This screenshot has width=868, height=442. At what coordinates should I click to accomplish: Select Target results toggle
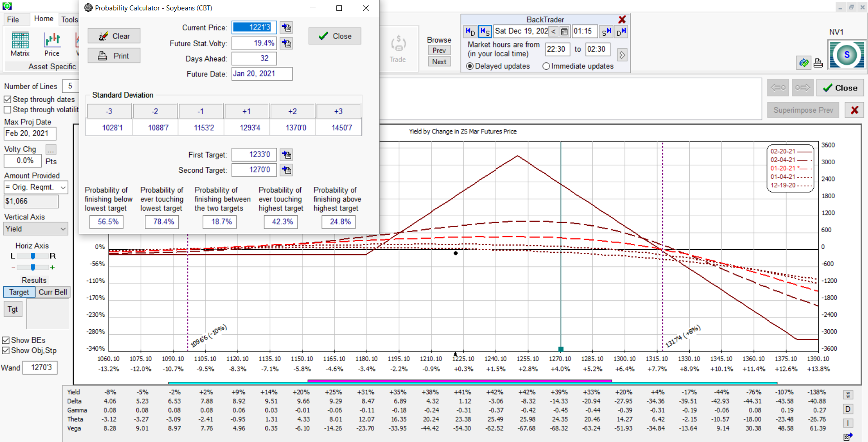coord(19,292)
